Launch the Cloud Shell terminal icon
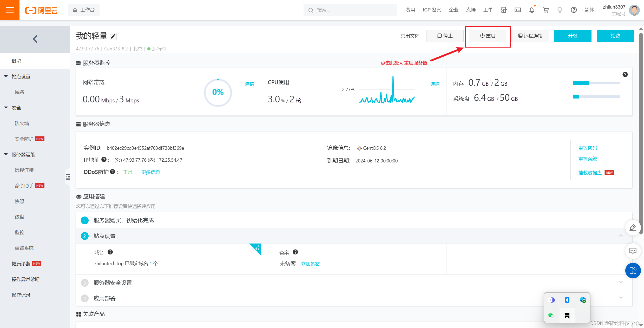644x328 pixels. (x=517, y=10)
